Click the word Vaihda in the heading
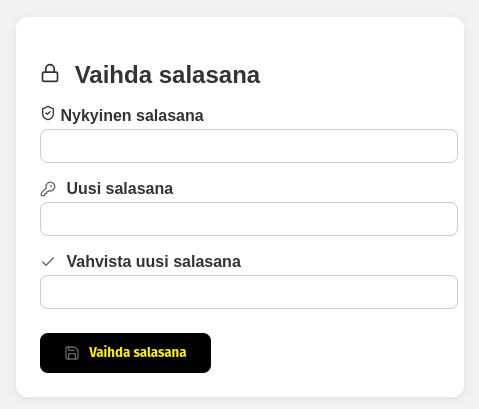This screenshot has height=409, width=479. coord(114,75)
